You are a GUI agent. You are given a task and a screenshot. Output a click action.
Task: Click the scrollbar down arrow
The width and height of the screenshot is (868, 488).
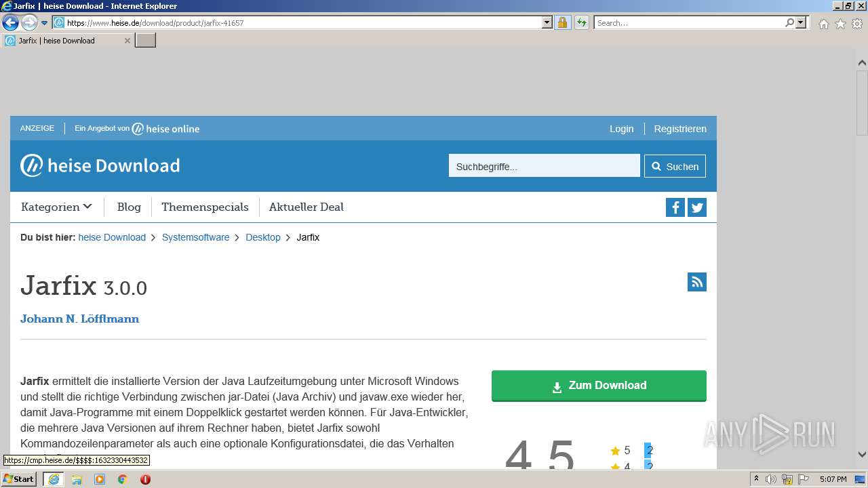862,454
